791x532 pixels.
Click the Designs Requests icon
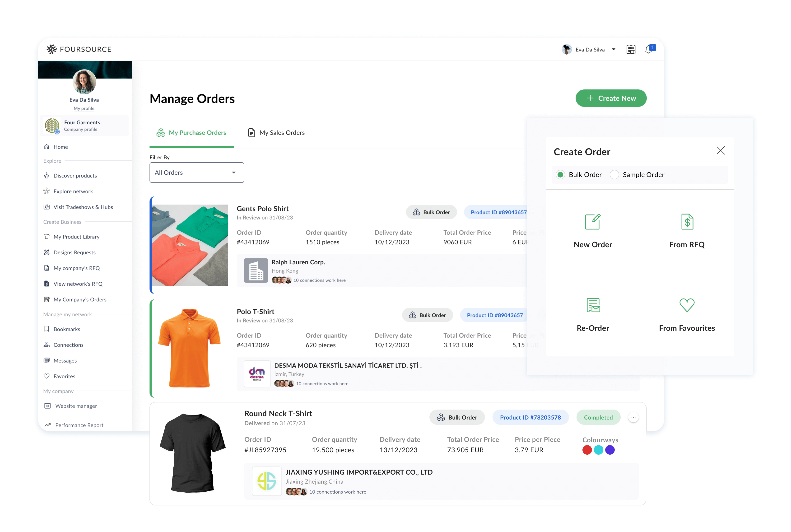[47, 252]
